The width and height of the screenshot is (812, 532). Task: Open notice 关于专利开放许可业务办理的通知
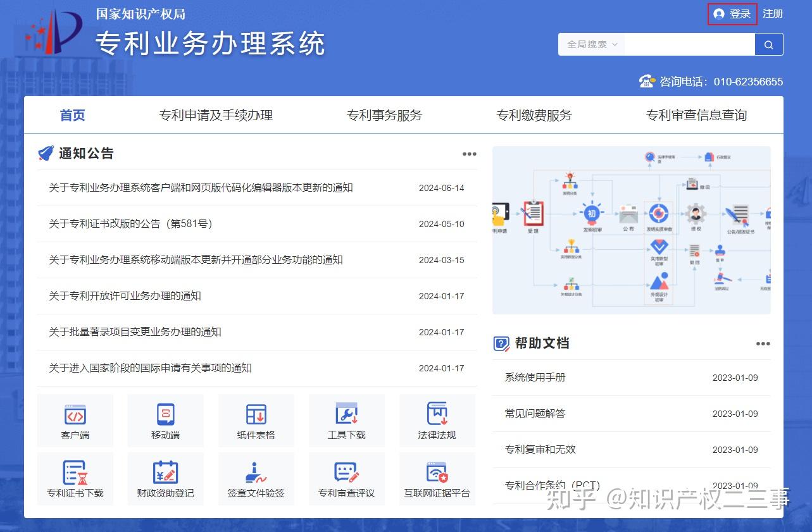point(125,296)
